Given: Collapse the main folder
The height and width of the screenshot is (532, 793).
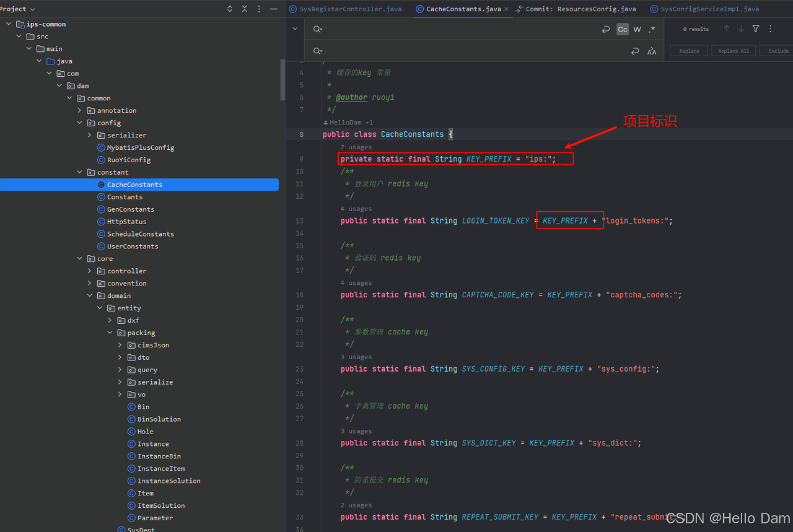Looking at the screenshot, I should click(28, 49).
